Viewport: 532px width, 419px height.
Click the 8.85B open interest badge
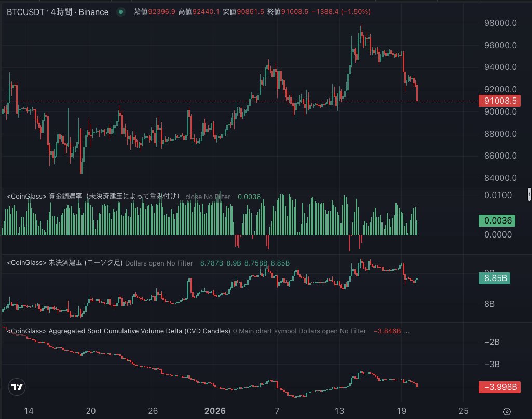[494, 278]
